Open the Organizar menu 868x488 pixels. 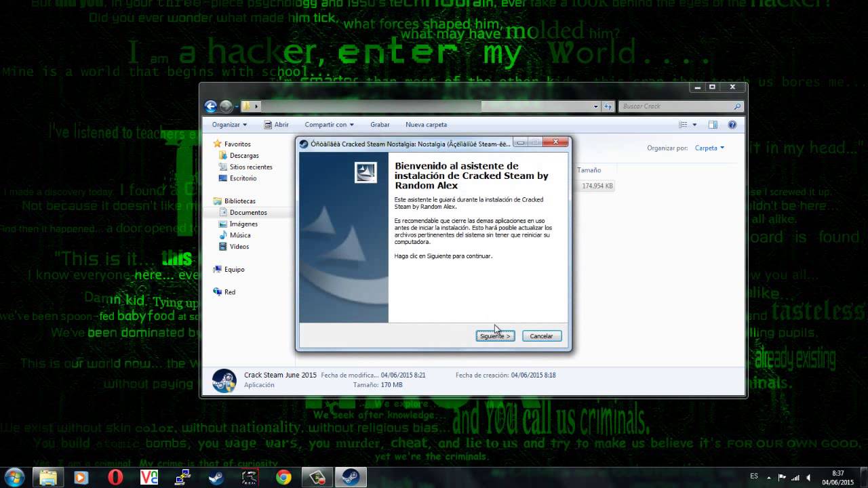click(x=229, y=125)
